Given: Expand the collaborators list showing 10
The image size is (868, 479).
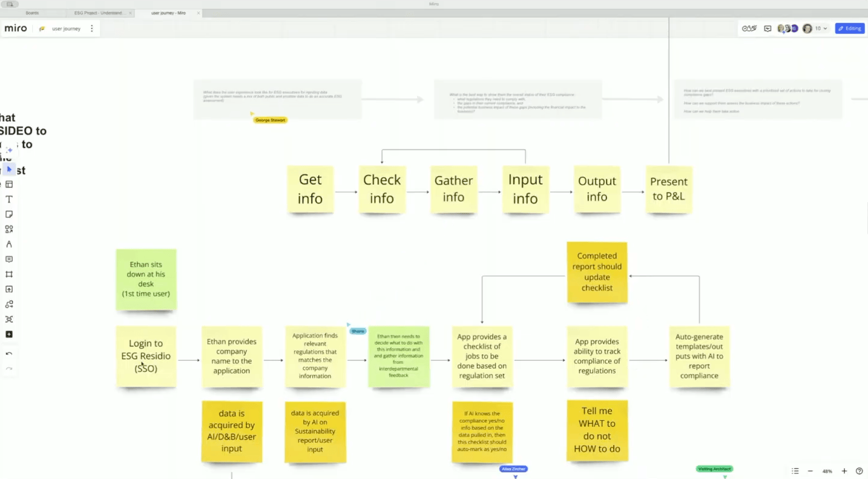Looking at the screenshot, I should [x=821, y=28].
